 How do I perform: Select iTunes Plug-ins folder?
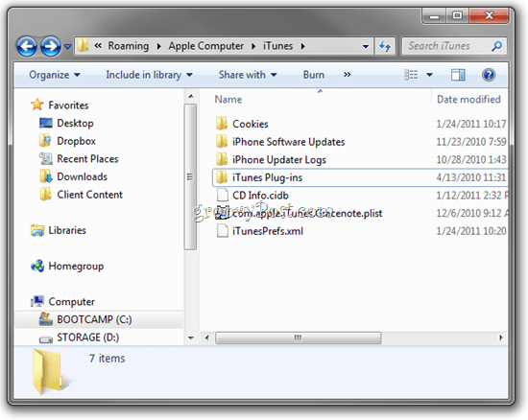[x=268, y=177]
